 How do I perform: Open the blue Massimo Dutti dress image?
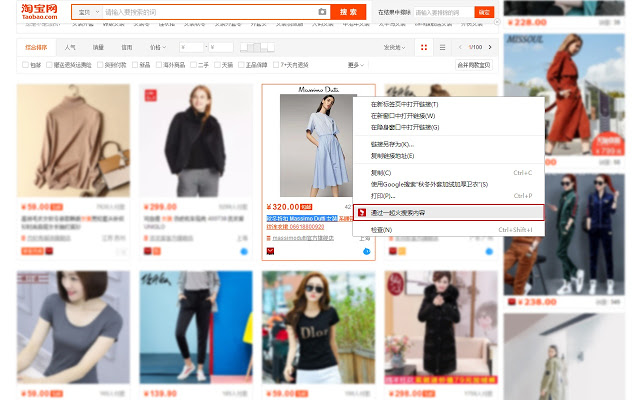click(317, 145)
